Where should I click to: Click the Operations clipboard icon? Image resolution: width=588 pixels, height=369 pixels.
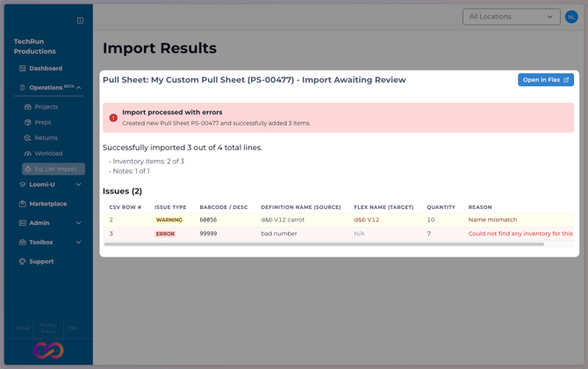coord(23,88)
